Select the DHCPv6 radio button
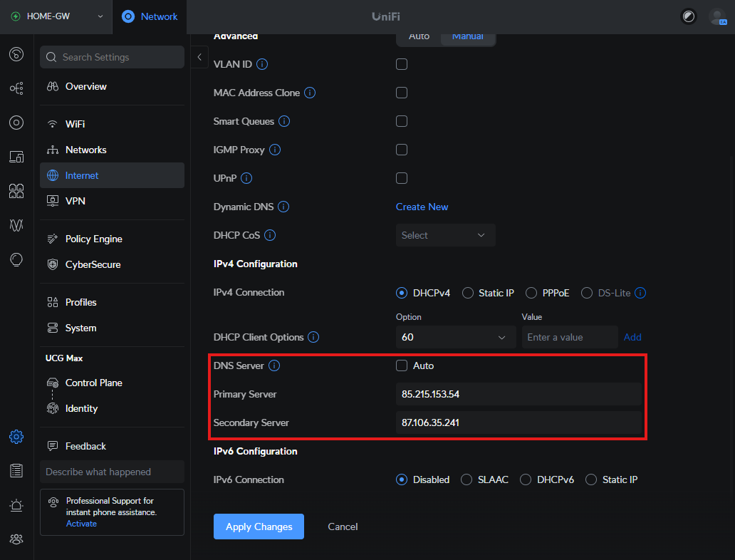735x560 pixels. coord(525,479)
